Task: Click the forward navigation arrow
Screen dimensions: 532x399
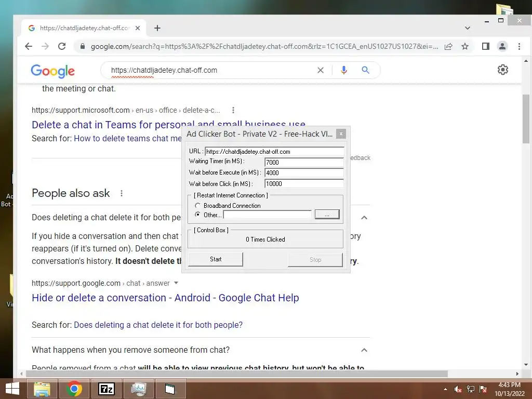Action: (45, 46)
